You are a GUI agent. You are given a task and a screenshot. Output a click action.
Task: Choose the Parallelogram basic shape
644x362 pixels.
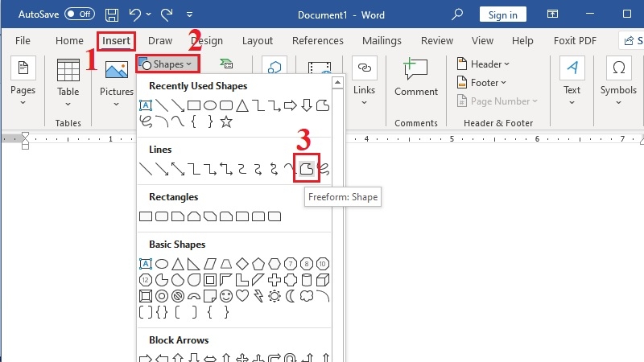(210, 264)
